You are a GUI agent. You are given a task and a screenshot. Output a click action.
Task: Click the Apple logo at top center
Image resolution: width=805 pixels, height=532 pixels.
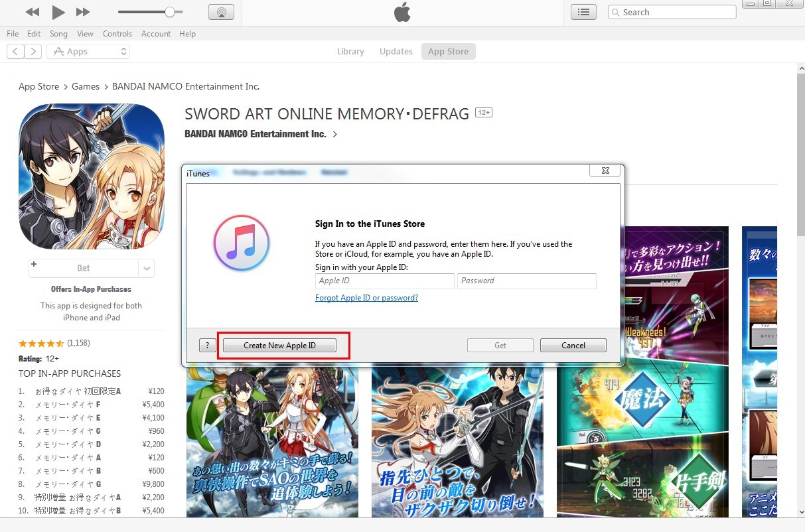point(402,12)
